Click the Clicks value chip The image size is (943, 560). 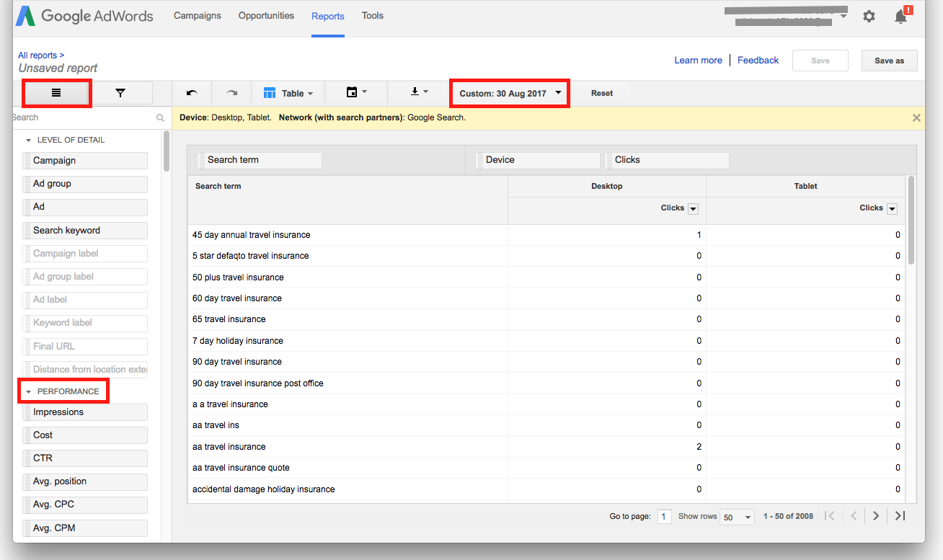point(667,160)
